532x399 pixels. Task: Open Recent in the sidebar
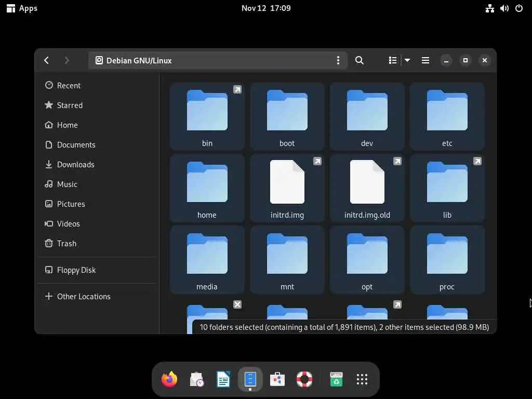[97, 86]
